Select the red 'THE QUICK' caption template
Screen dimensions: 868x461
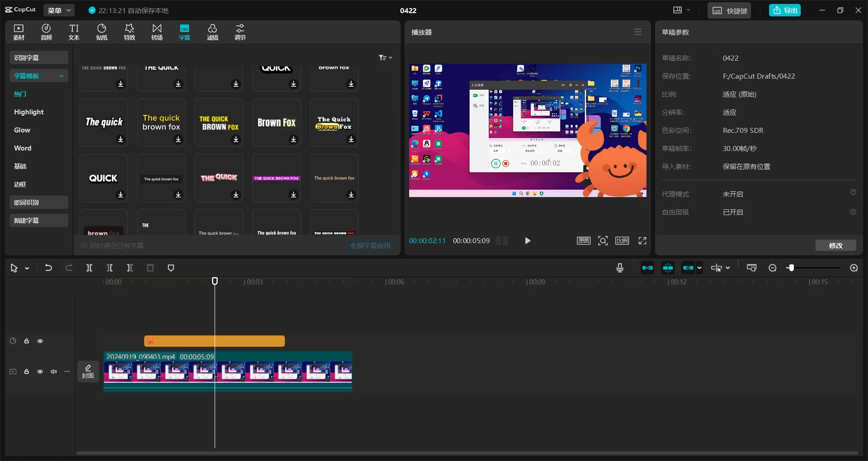(219, 178)
